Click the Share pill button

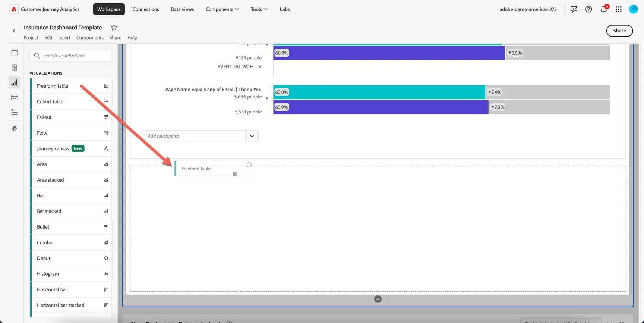pyautogui.click(x=619, y=31)
